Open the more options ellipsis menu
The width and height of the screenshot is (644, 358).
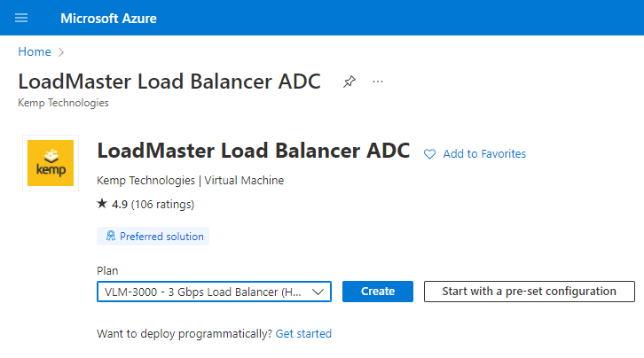pos(378,82)
